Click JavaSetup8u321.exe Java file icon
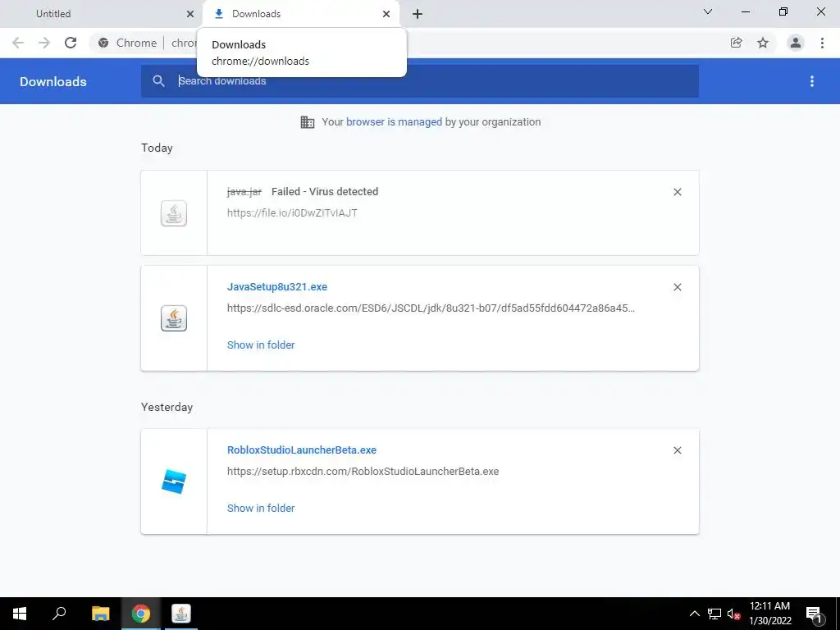Image resolution: width=840 pixels, height=630 pixels. 174,318
